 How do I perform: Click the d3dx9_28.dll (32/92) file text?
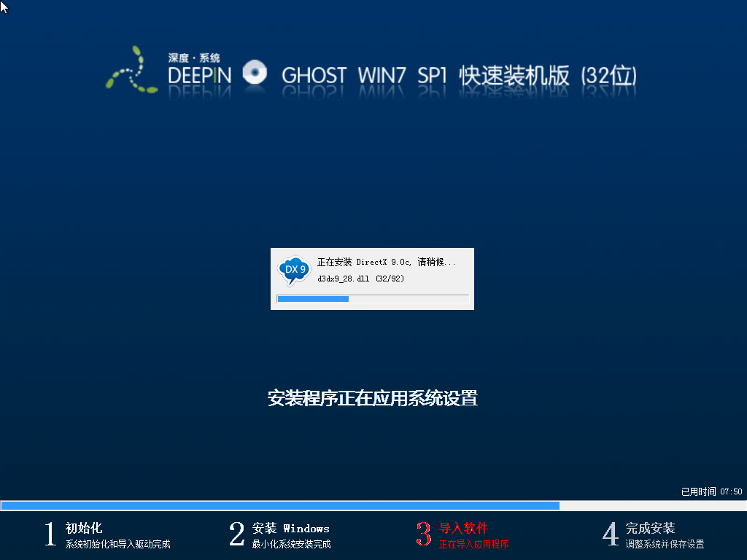pyautogui.click(x=360, y=279)
